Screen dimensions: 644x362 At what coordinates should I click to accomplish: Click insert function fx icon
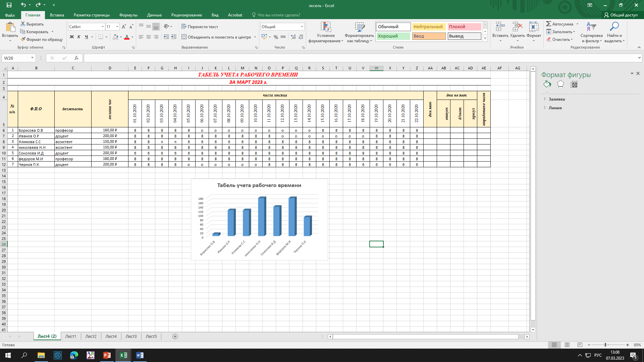pyautogui.click(x=76, y=58)
